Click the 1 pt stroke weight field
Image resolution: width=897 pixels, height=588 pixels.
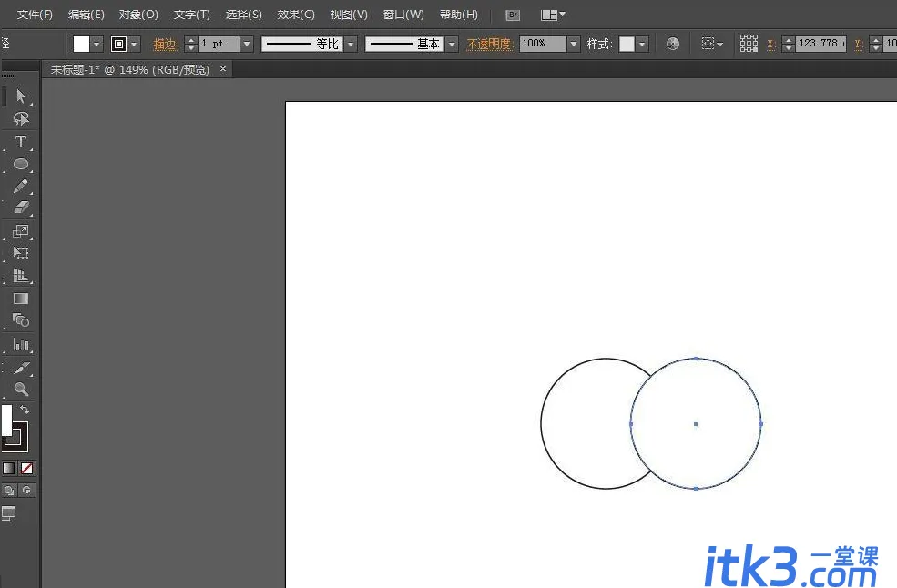pos(219,44)
